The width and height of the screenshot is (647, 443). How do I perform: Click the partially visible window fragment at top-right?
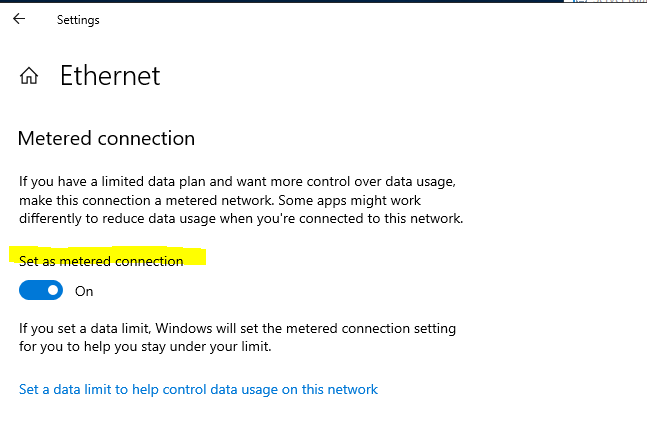[x=605, y=1]
